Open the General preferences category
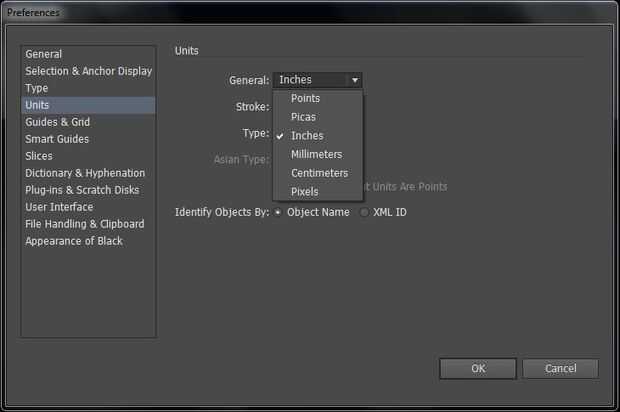This screenshot has width=620, height=412. tap(89, 54)
